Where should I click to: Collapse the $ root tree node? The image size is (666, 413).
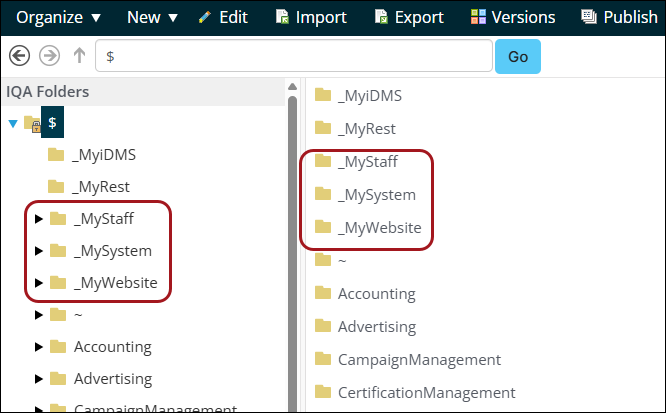[x=12, y=124]
